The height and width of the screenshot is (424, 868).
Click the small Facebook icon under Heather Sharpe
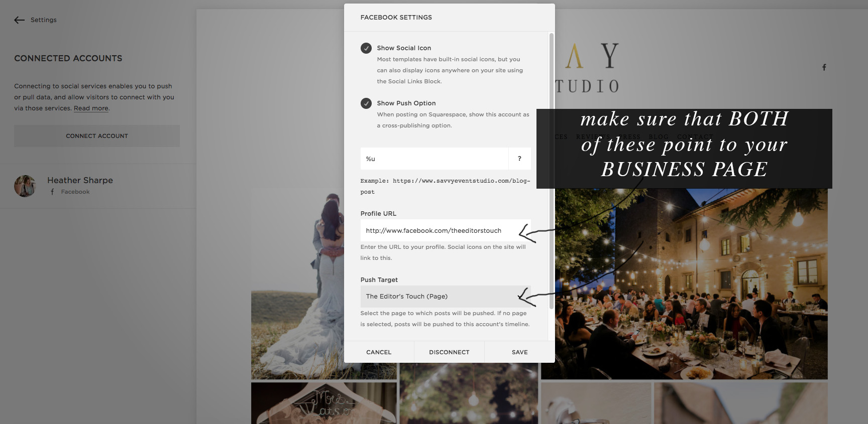pyautogui.click(x=52, y=192)
